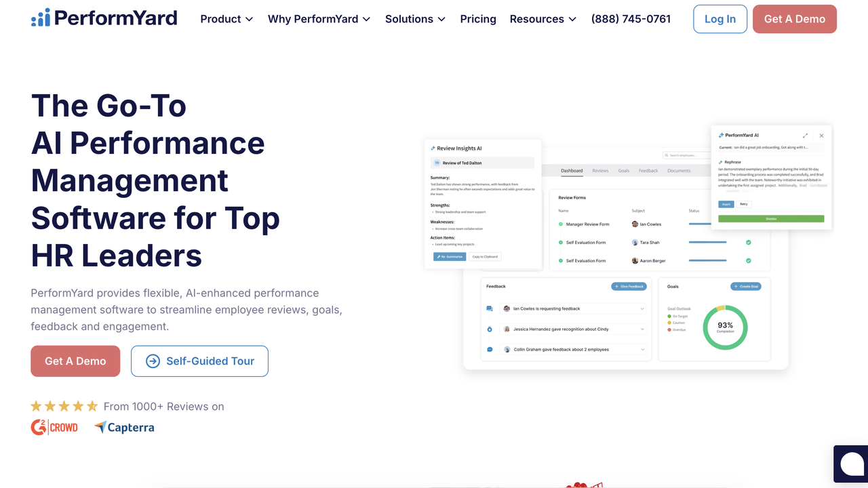Click the arrow icon in Self-Guided Tour
Image resolution: width=868 pixels, height=488 pixels.
point(153,361)
